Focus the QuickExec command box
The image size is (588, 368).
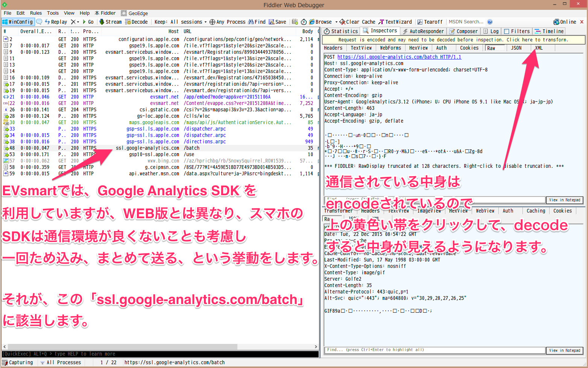coord(160,354)
